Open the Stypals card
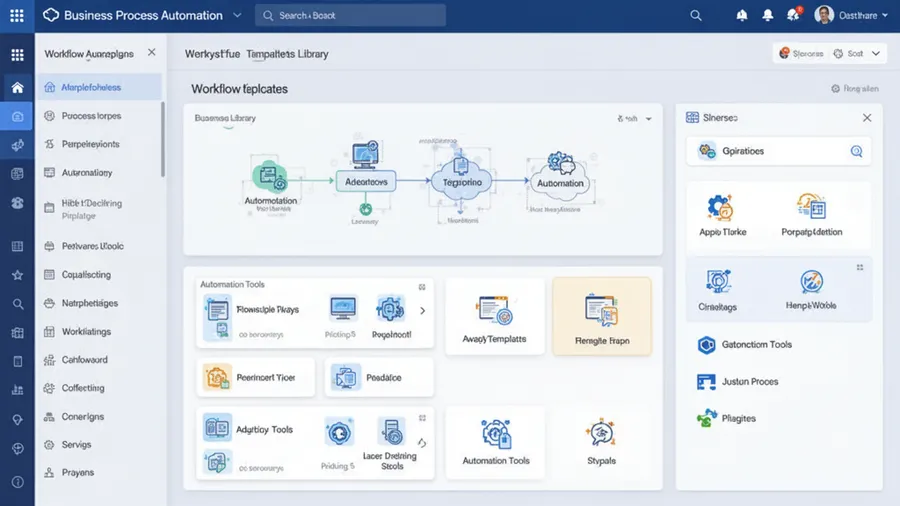 tap(601, 442)
